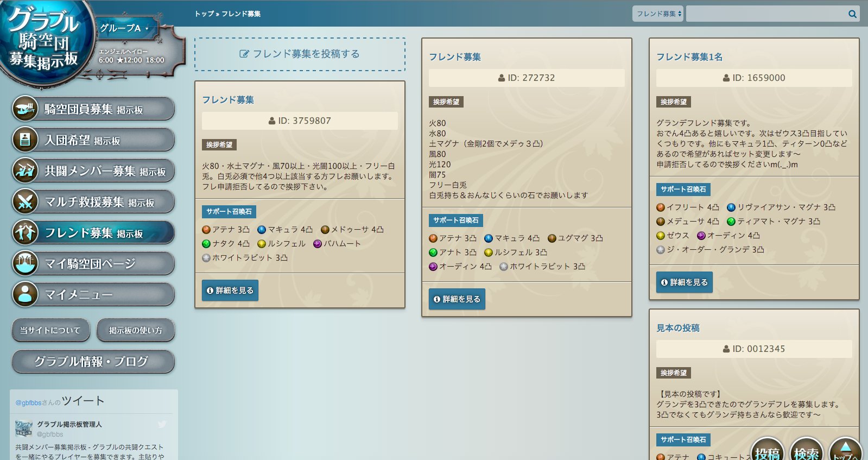Click the co-op icon beside 共闘メンバー募集
This screenshot has height=460, width=868.
click(25, 171)
